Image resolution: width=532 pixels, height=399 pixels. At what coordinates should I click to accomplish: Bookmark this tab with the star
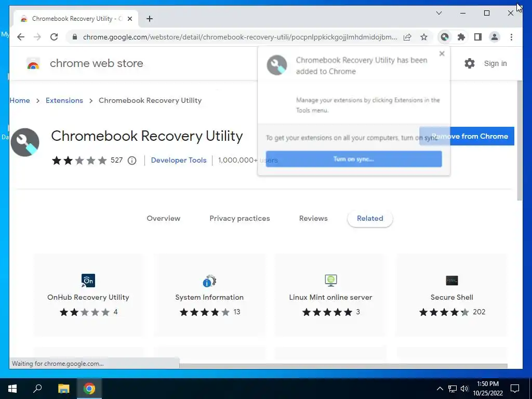tap(424, 37)
